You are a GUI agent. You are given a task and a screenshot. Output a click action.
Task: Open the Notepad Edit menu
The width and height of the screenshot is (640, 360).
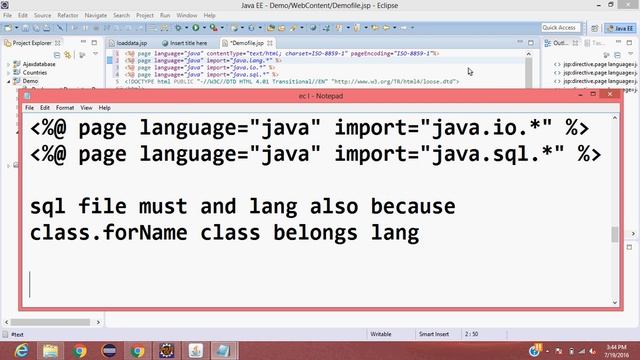[x=44, y=108]
